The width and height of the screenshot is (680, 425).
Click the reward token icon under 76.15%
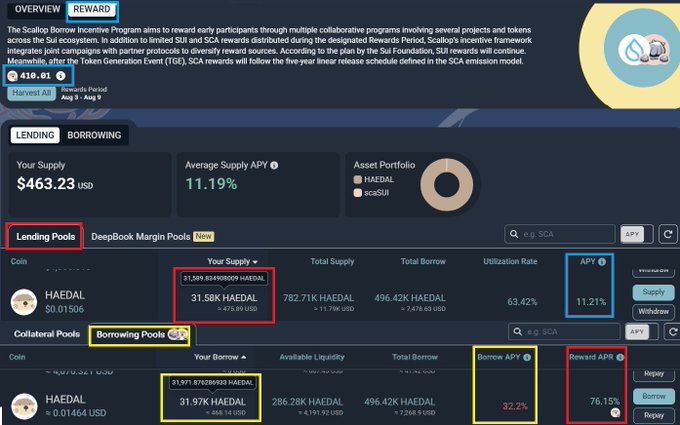615,413
